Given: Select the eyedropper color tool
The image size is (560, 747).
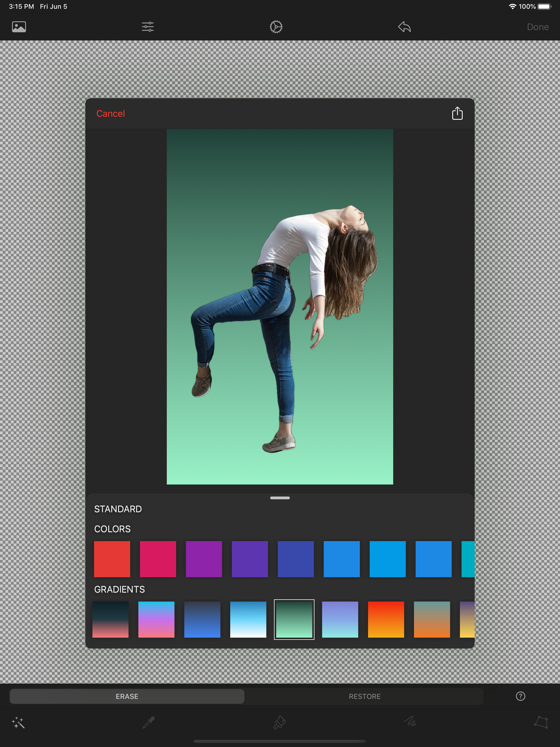Looking at the screenshot, I should 148,723.
